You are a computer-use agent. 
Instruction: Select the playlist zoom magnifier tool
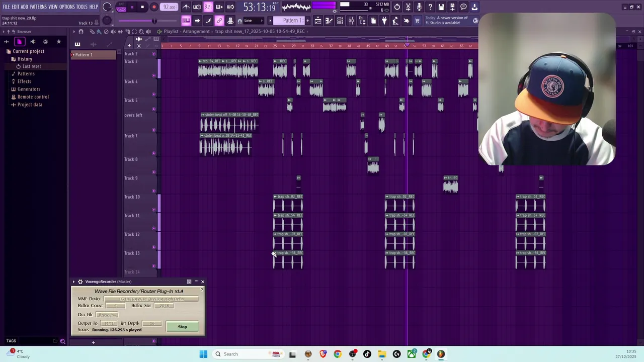141,32
